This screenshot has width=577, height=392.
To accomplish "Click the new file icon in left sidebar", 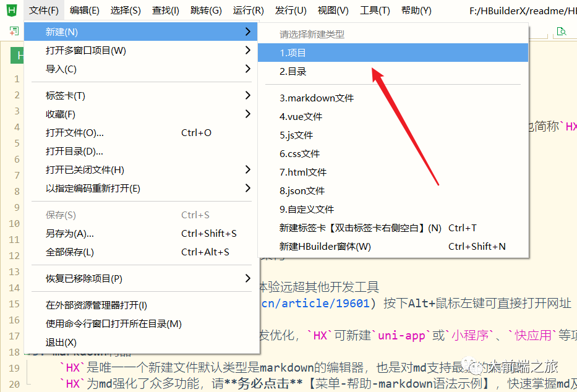I will (x=14, y=31).
